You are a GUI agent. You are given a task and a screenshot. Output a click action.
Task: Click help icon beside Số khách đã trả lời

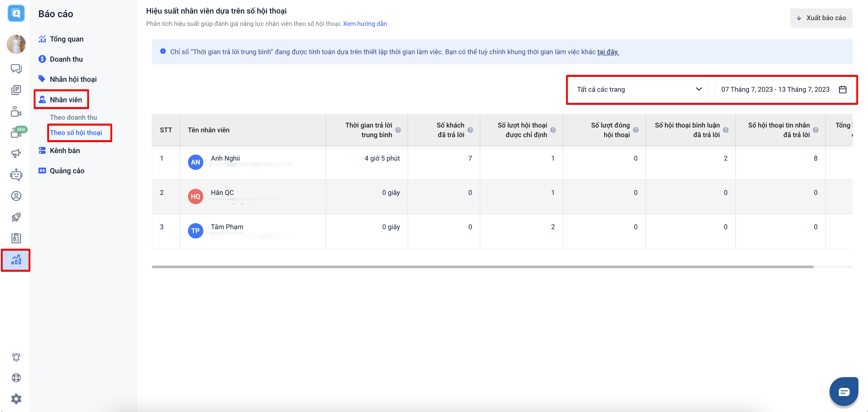coord(470,130)
